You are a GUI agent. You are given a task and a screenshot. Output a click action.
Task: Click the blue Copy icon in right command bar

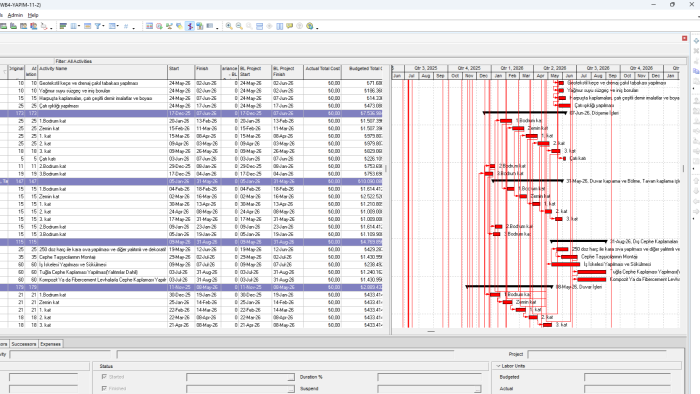696,71
